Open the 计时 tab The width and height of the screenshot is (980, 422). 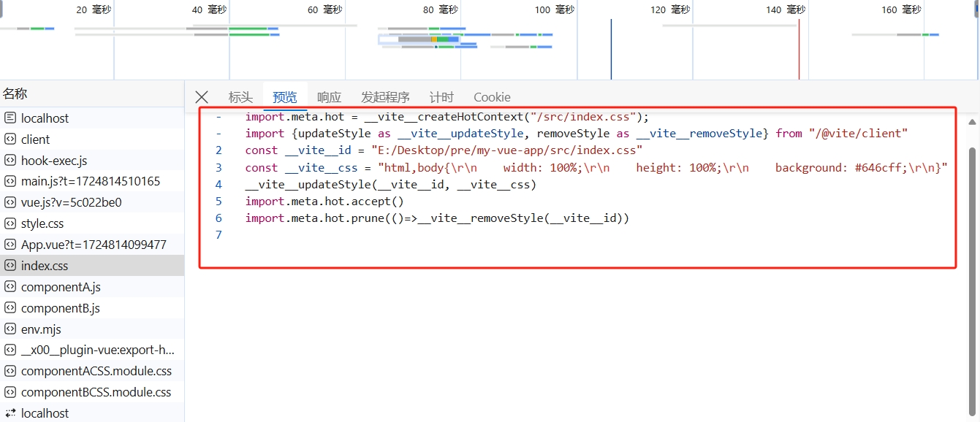coord(441,97)
